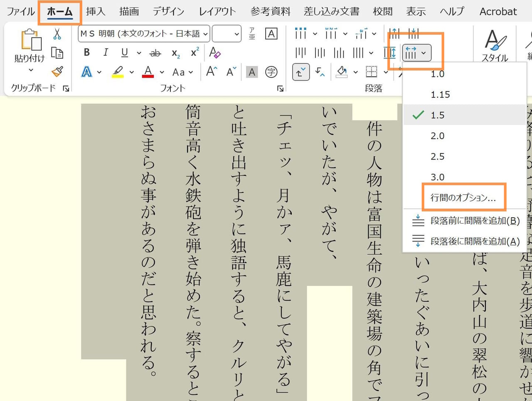Copy selection with the copy icon

click(x=57, y=53)
